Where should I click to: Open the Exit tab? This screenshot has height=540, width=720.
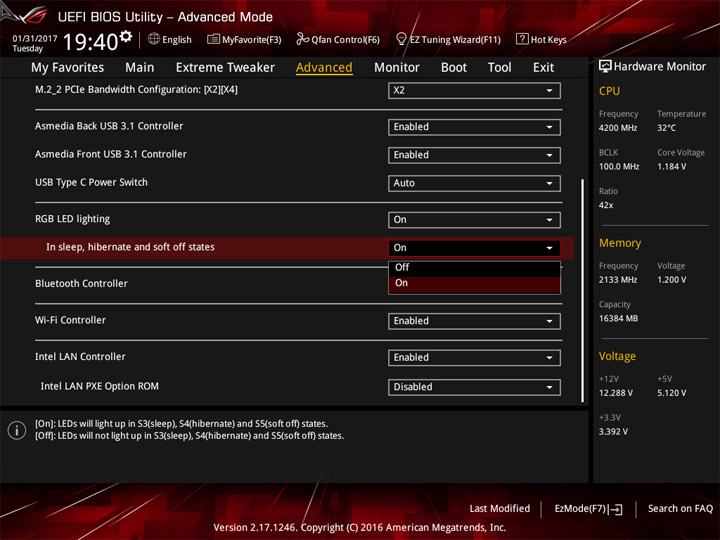(x=543, y=68)
